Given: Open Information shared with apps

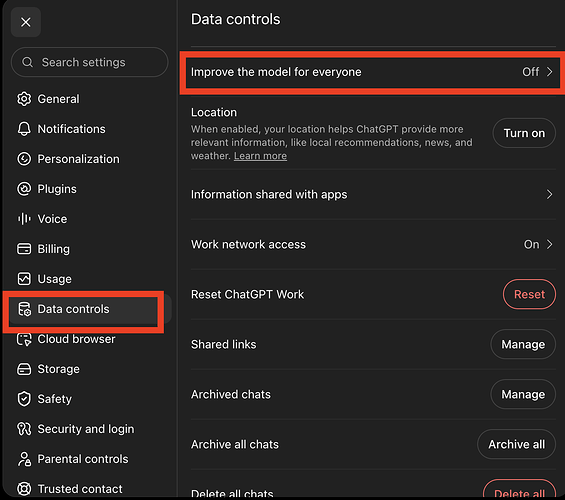Looking at the screenshot, I should [373, 195].
